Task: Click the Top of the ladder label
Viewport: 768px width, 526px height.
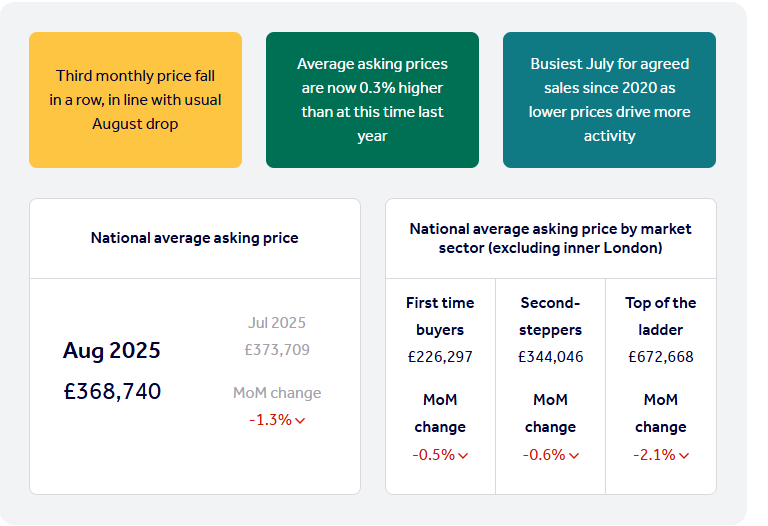Action: [660, 316]
